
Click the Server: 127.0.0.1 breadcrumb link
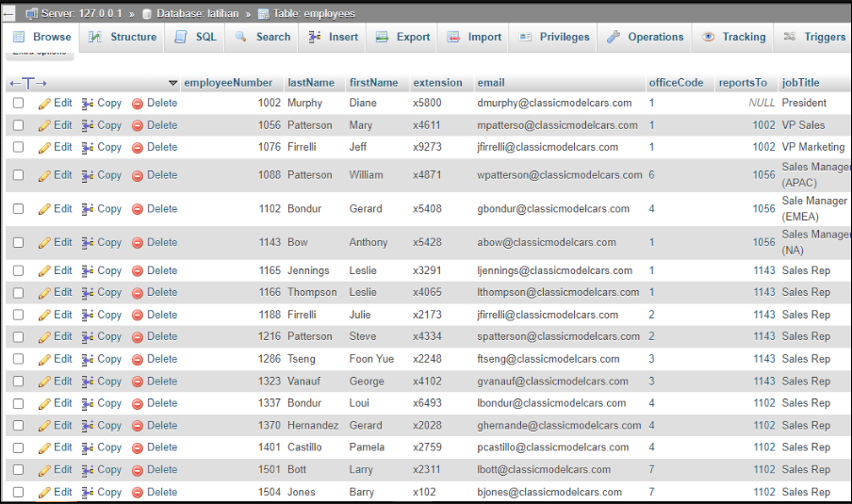(81, 13)
